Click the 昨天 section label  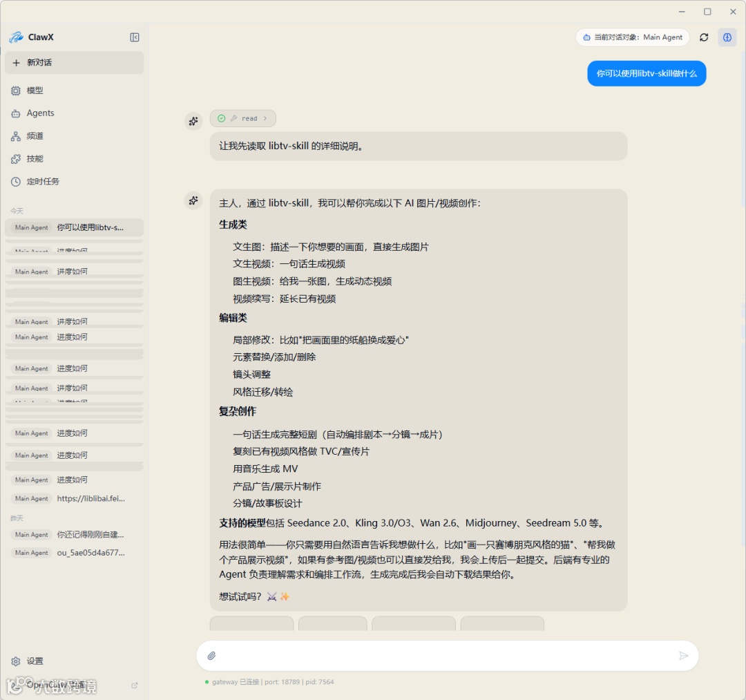[17, 518]
